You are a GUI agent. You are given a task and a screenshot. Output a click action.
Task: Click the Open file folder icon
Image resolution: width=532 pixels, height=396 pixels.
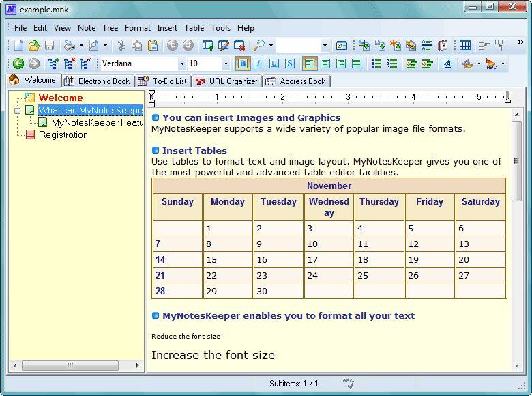pos(34,45)
